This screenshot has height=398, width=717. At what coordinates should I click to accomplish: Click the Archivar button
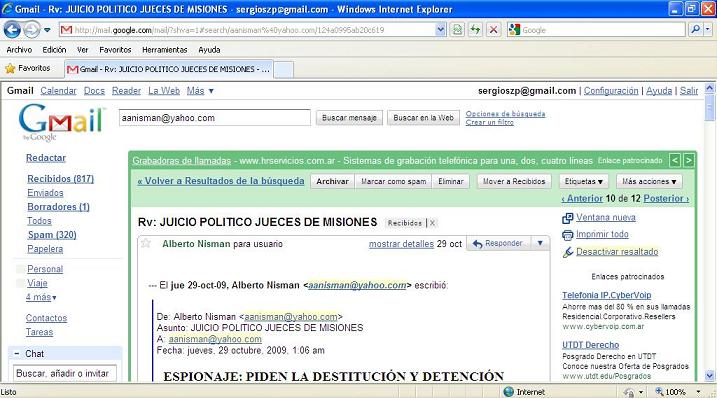(x=332, y=181)
